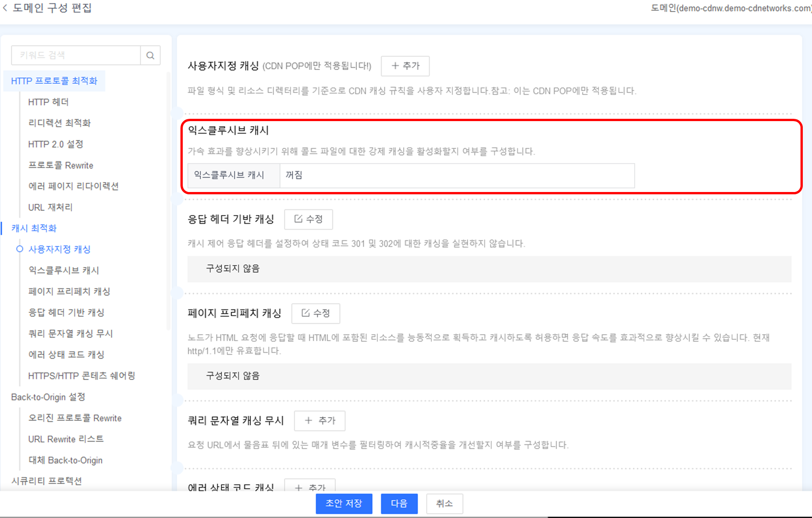Click the back arrow beside 도메인 구성 편집

(5, 8)
